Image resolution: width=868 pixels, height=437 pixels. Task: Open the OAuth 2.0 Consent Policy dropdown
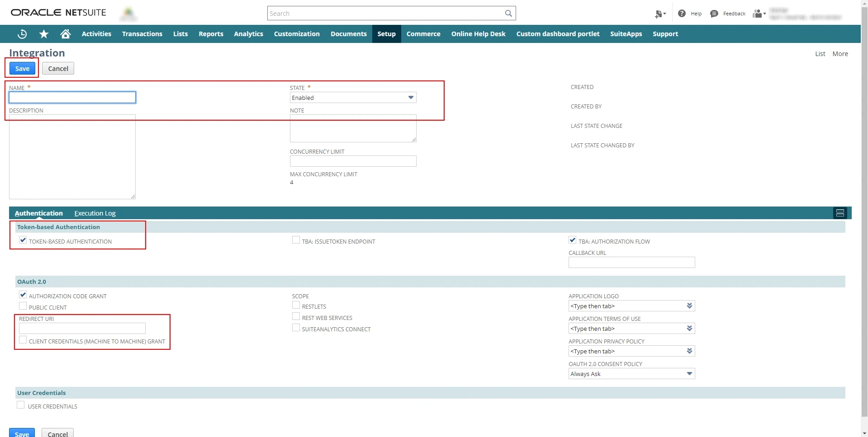click(631, 374)
